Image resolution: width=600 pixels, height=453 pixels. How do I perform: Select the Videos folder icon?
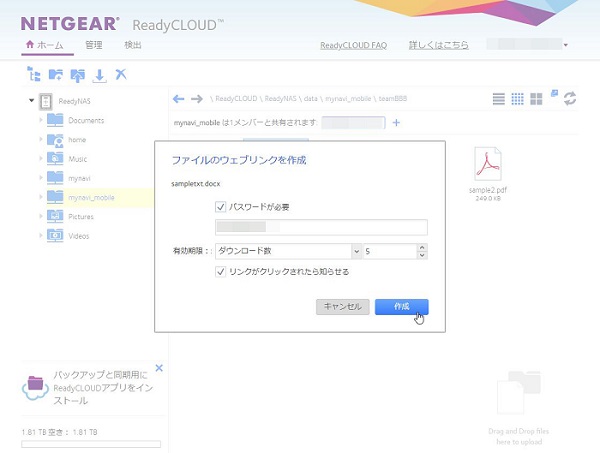[x=55, y=236]
